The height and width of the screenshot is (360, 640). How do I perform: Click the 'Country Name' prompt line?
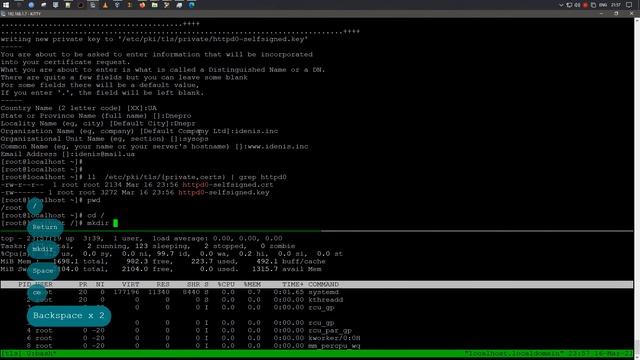click(79, 108)
